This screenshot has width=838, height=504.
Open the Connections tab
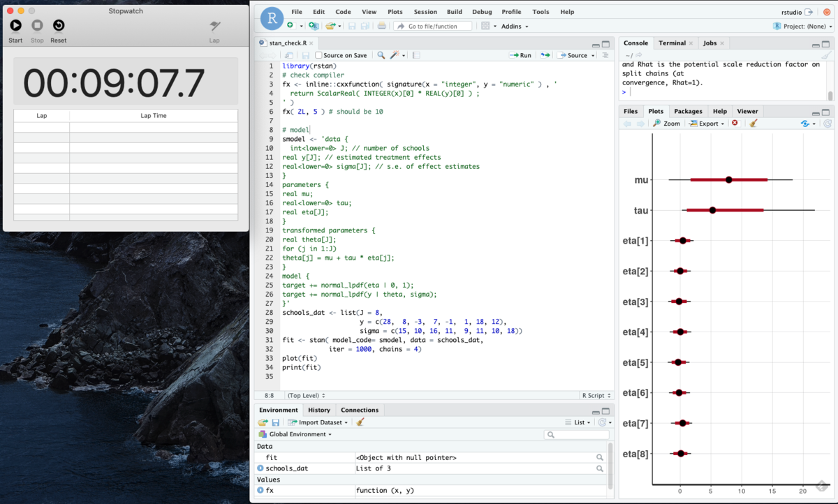(x=360, y=410)
